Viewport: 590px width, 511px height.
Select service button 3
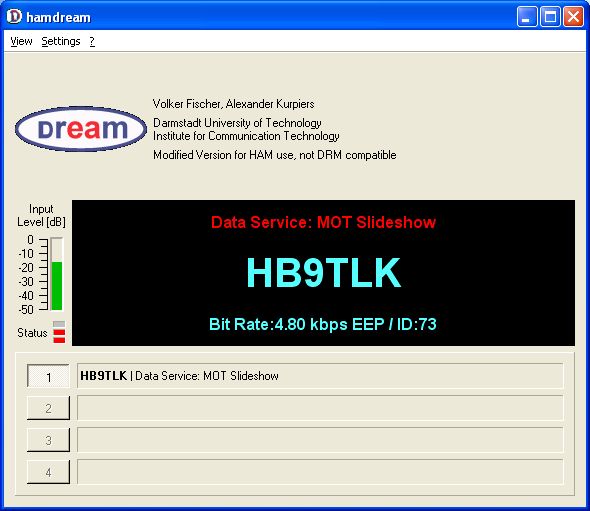(48, 440)
